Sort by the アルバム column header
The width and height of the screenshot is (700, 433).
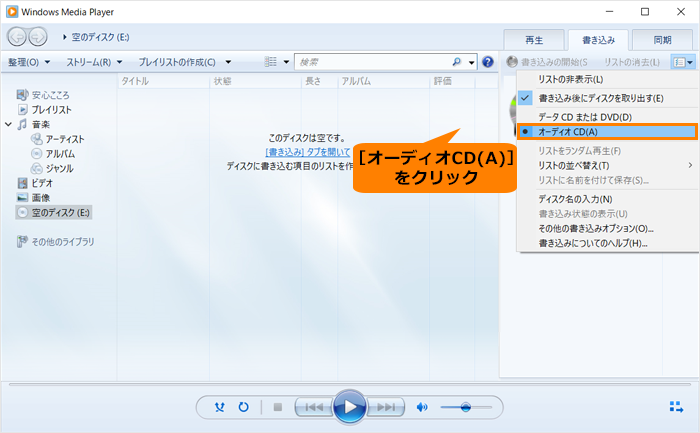tap(383, 81)
